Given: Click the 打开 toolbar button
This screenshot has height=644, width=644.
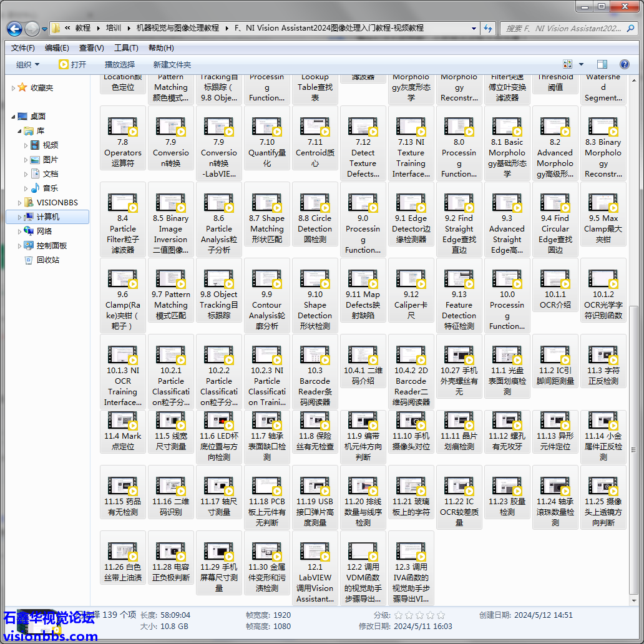Looking at the screenshot, I should tap(72, 64).
